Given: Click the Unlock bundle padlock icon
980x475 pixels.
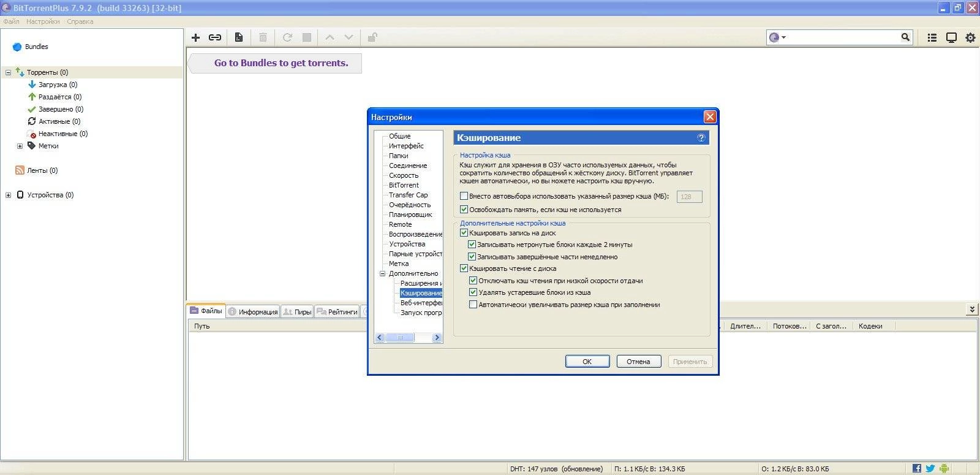Looking at the screenshot, I should (372, 37).
